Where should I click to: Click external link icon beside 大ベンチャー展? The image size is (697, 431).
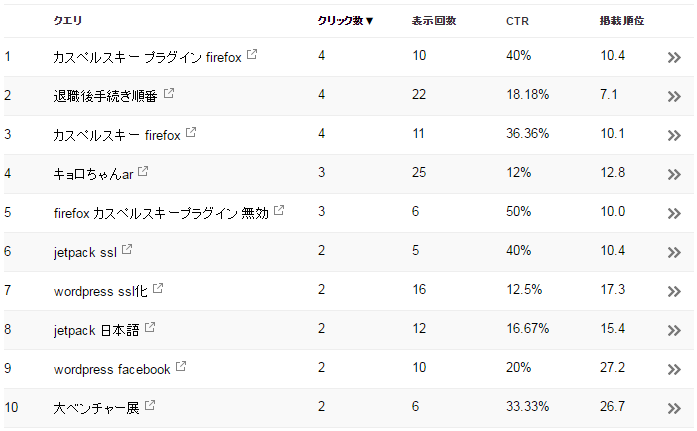click(150, 405)
